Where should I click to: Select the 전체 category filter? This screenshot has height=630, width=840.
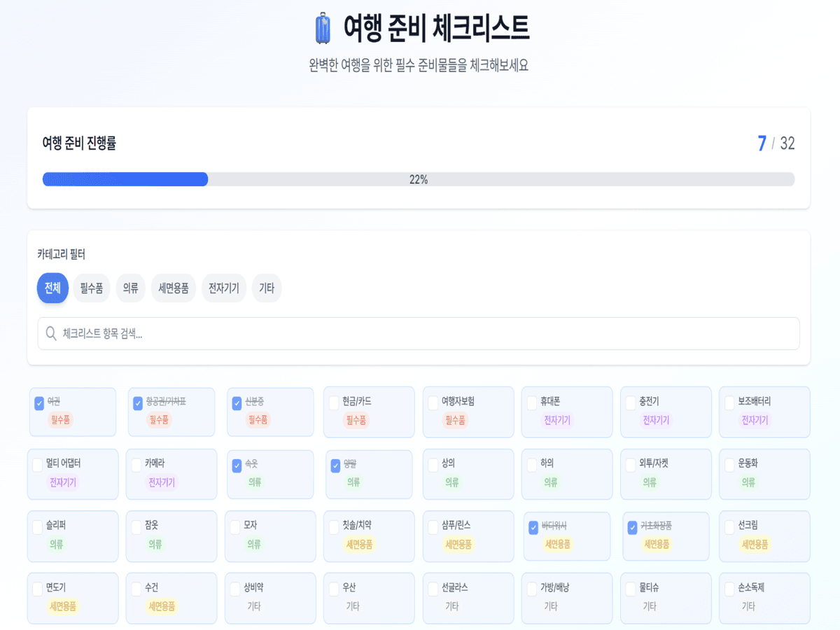pyautogui.click(x=52, y=288)
